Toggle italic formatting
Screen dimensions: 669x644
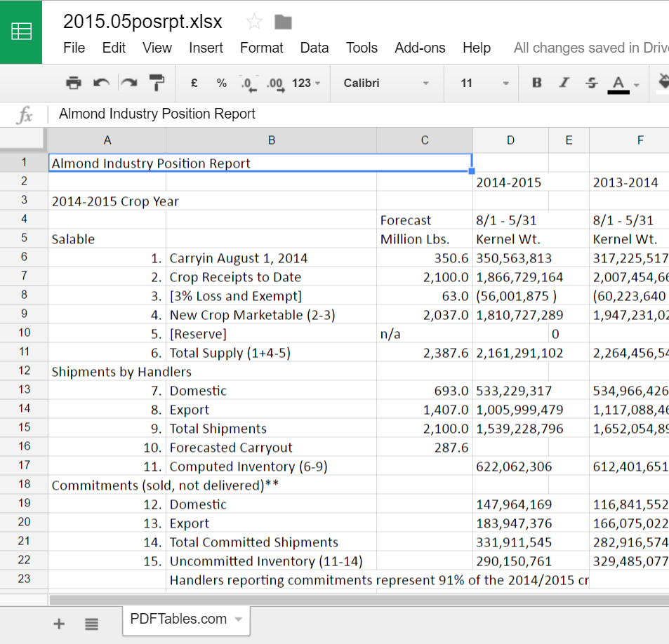pos(564,82)
